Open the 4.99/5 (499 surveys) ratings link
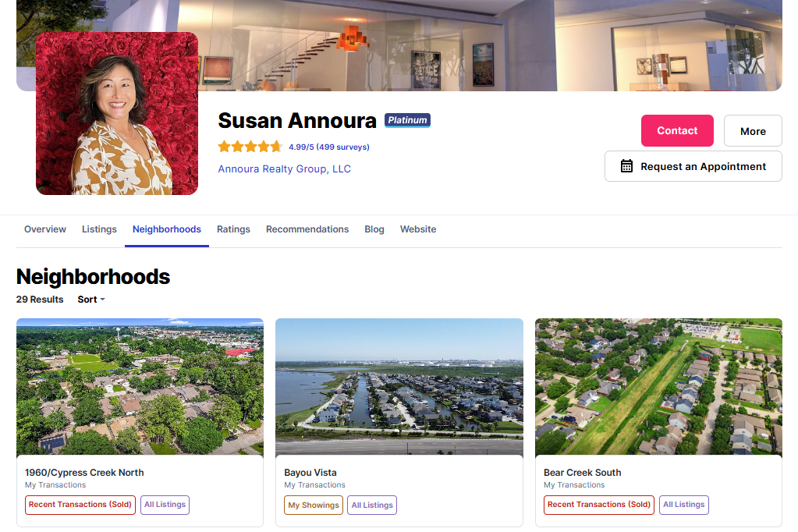 [x=328, y=147]
